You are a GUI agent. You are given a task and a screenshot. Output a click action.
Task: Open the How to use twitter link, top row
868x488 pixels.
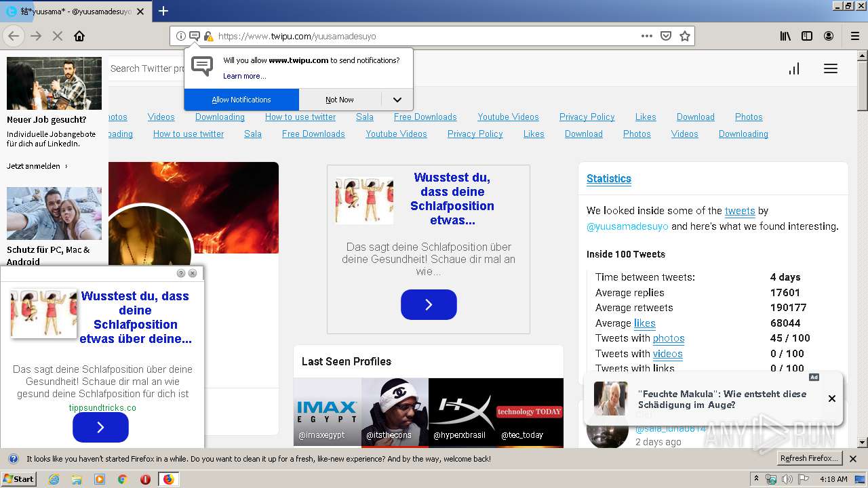click(x=300, y=117)
